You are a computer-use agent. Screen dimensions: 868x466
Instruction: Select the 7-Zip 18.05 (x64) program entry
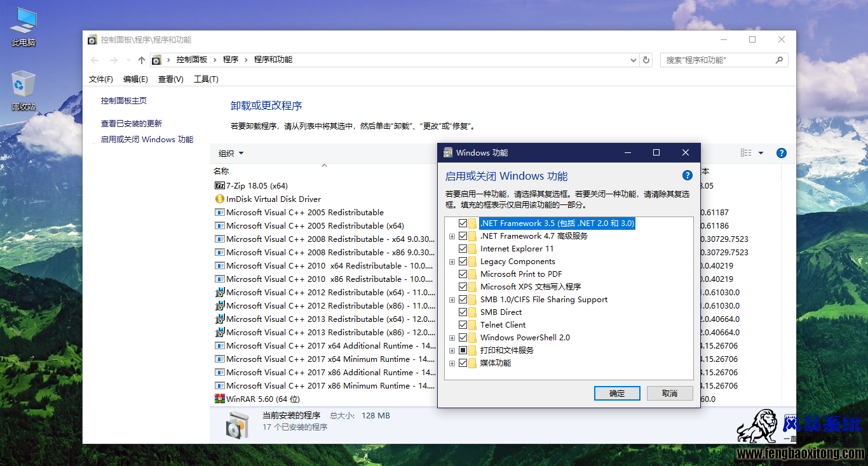tap(257, 186)
